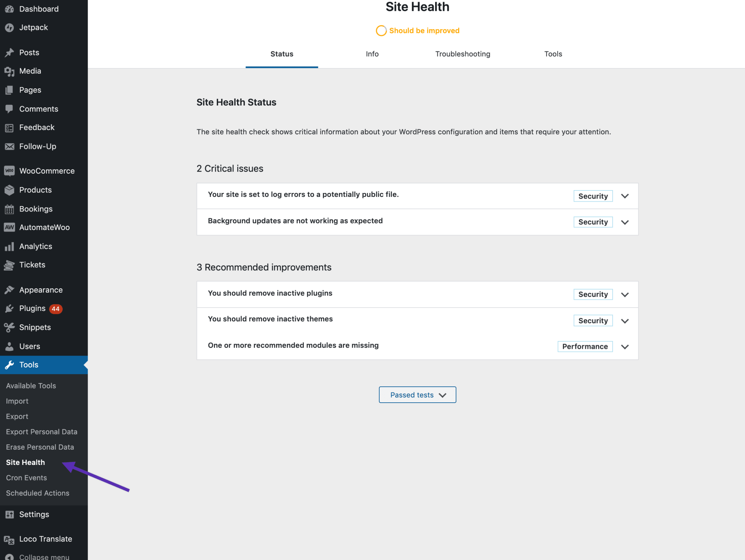
Task: Show the Passed tests list
Action: pyautogui.click(x=417, y=395)
